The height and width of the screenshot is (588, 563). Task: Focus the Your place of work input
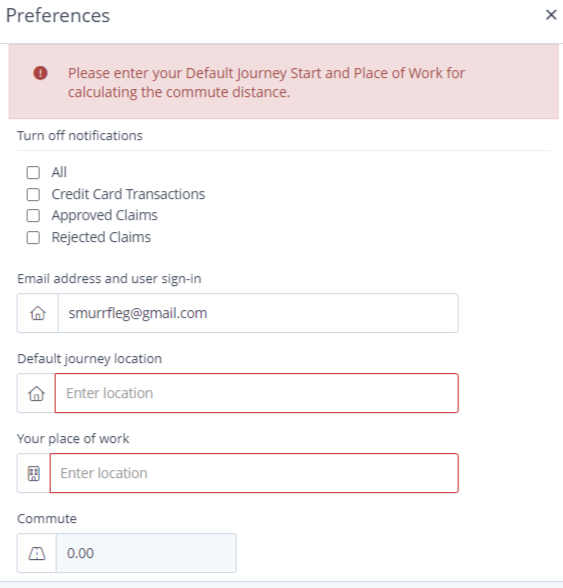pos(254,473)
